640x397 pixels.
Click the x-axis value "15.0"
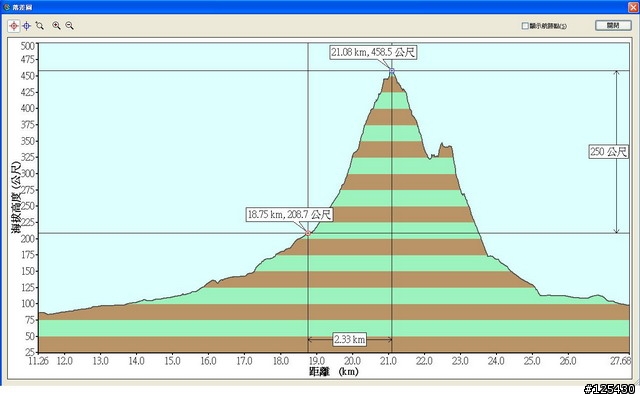172,361
